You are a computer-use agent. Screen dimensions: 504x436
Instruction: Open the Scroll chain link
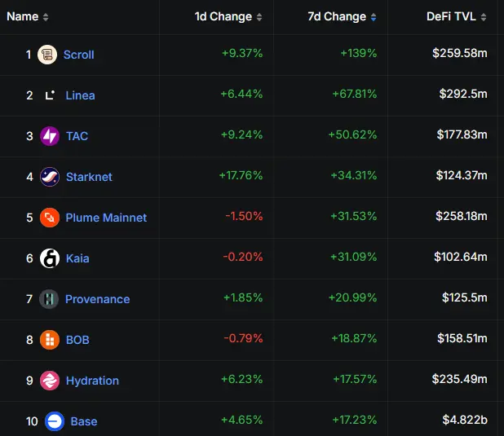(79, 55)
